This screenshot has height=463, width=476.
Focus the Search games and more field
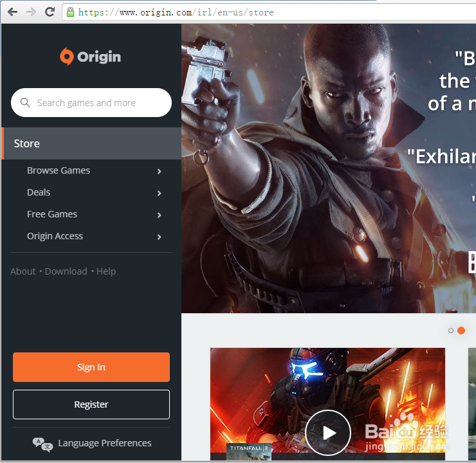point(91,102)
